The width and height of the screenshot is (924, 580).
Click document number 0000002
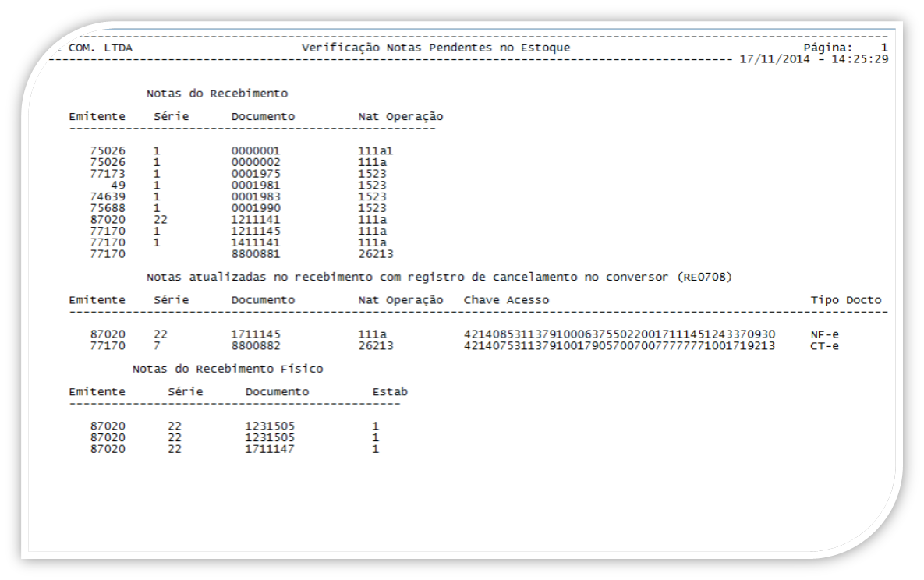pos(256,162)
